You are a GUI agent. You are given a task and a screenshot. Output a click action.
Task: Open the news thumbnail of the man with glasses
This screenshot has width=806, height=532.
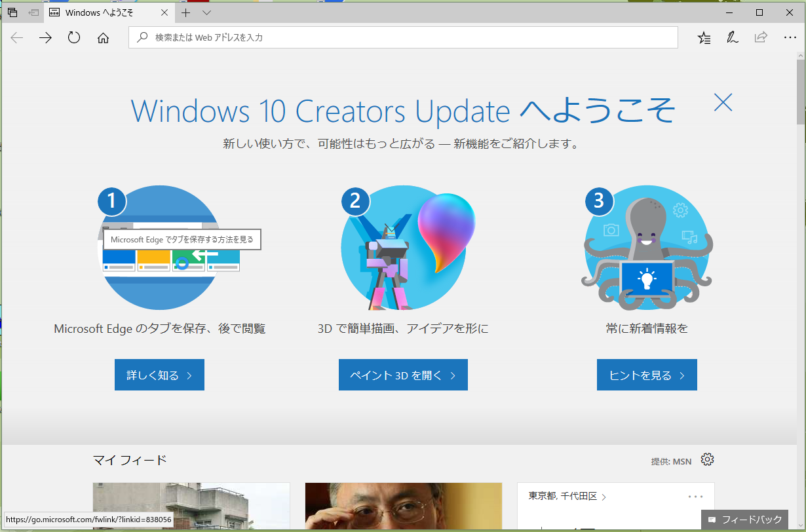[404, 506]
